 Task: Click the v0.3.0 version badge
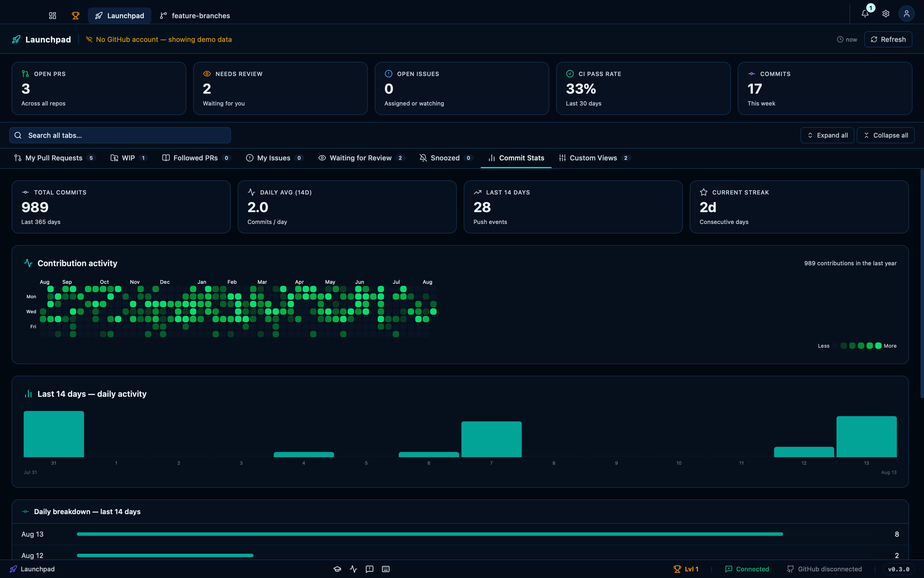(x=898, y=569)
